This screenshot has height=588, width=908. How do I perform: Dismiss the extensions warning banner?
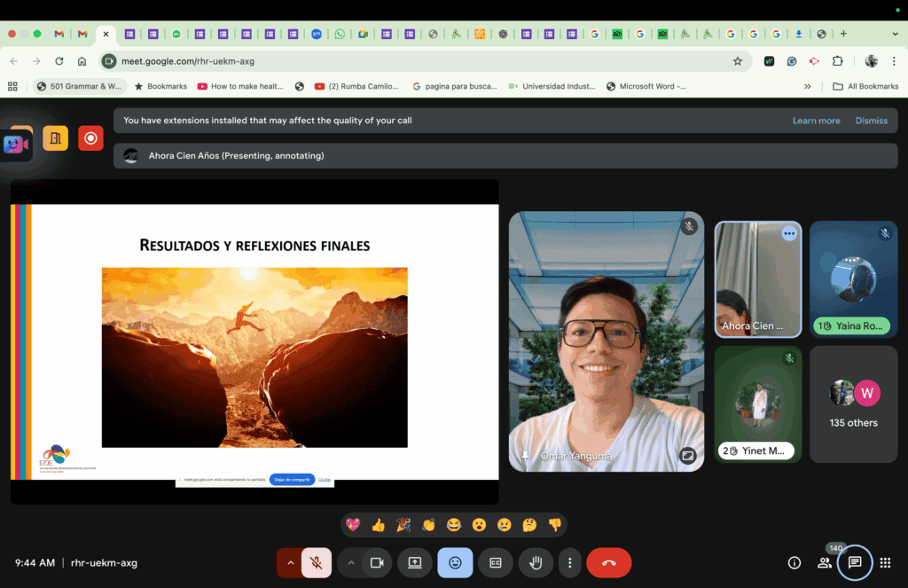pyautogui.click(x=871, y=121)
